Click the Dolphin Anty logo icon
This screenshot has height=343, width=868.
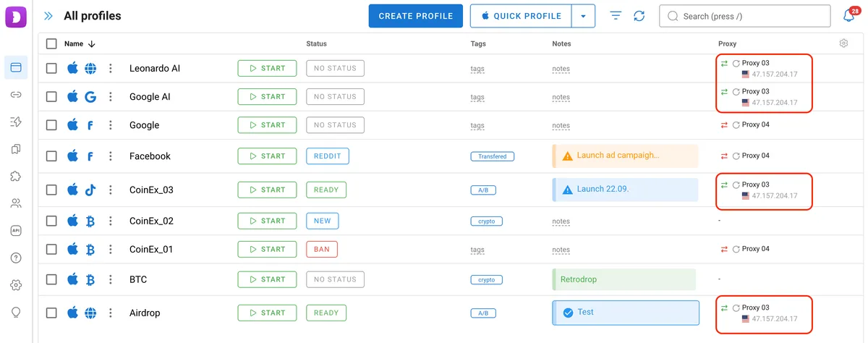[x=16, y=16]
